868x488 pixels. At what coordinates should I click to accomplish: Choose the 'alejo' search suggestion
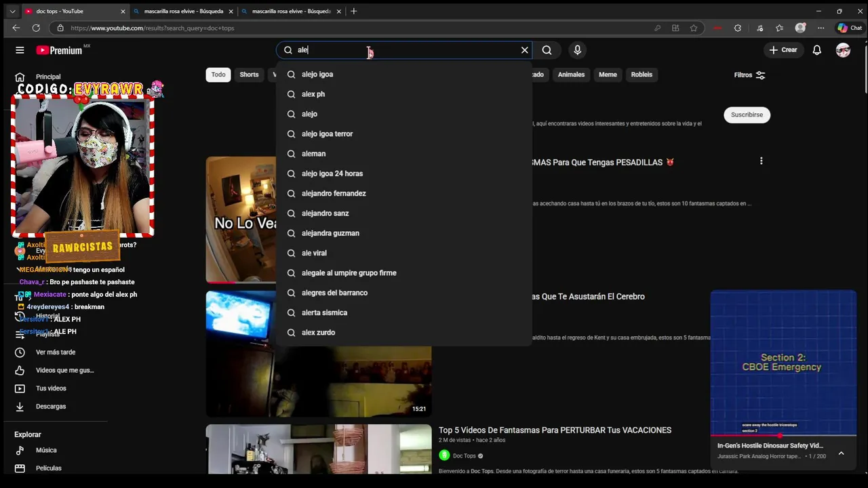[404, 114]
